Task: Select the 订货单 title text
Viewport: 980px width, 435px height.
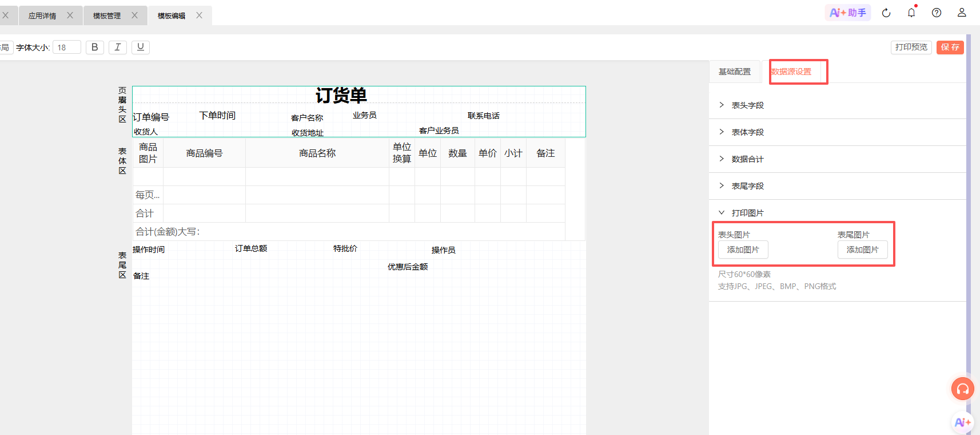Action: click(341, 95)
